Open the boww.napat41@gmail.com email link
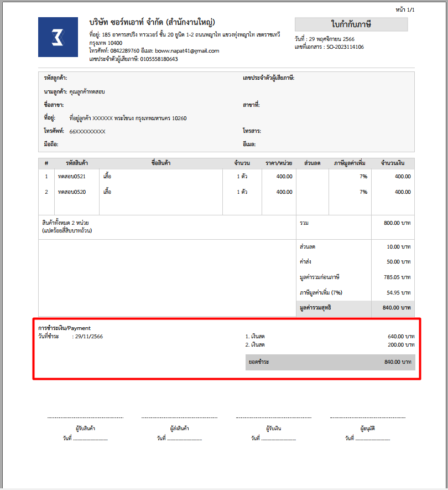Image resolution: width=448 pixels, height=490 pixels. [x=187, y=51]
